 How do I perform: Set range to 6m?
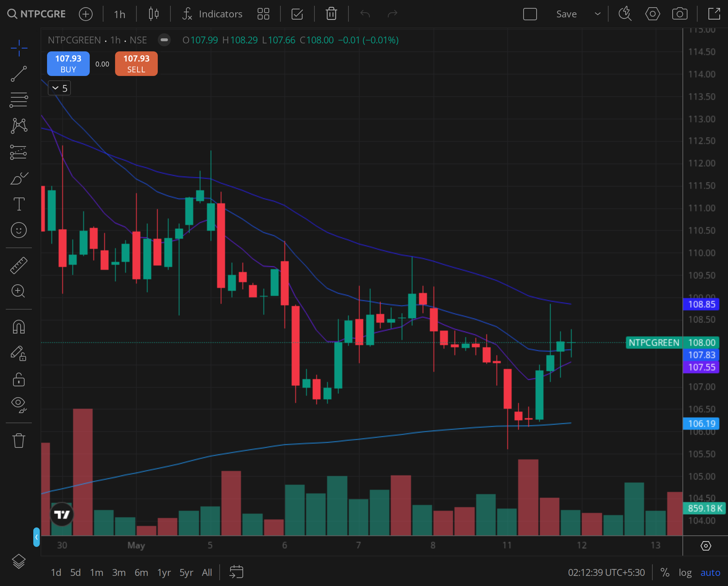click(x=141, y=573)
